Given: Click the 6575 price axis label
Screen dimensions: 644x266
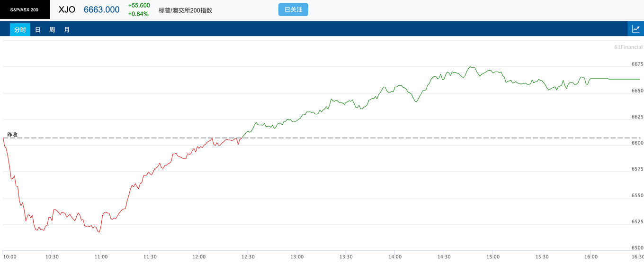Looking at the screenshot, I should click(637, 169).
